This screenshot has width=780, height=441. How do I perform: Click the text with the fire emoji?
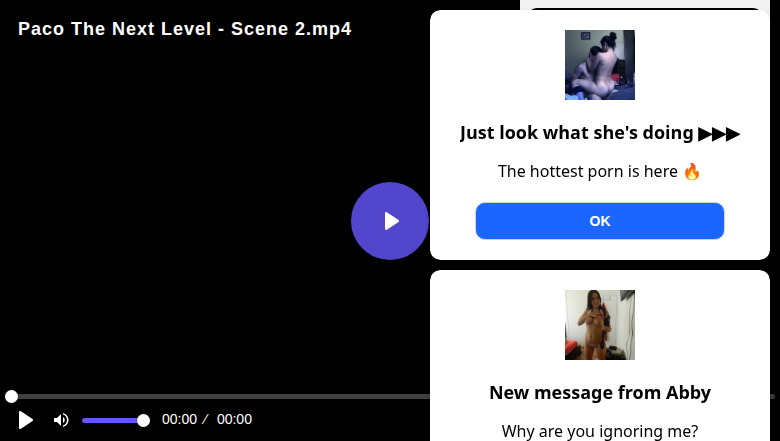[x=599, y=171]
